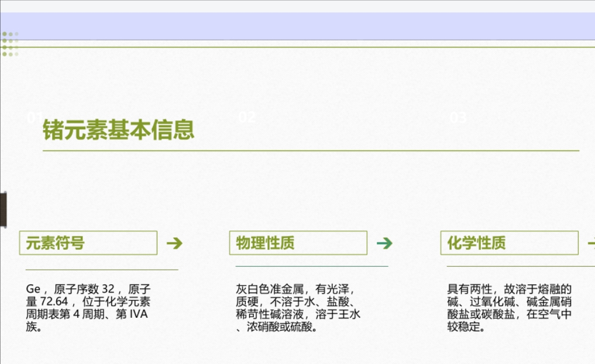Click the green dot grid decoration top-left
Image resolution: width=595 pixels, height=364 pixels.
[x=9, y=44]
